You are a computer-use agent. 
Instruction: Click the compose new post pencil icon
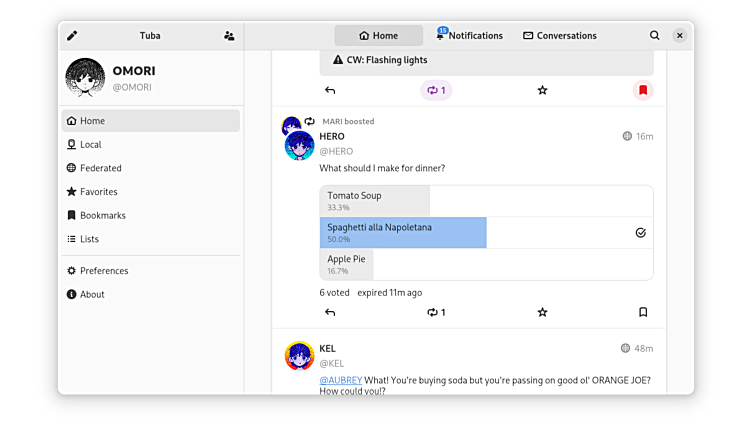(72, 36)
